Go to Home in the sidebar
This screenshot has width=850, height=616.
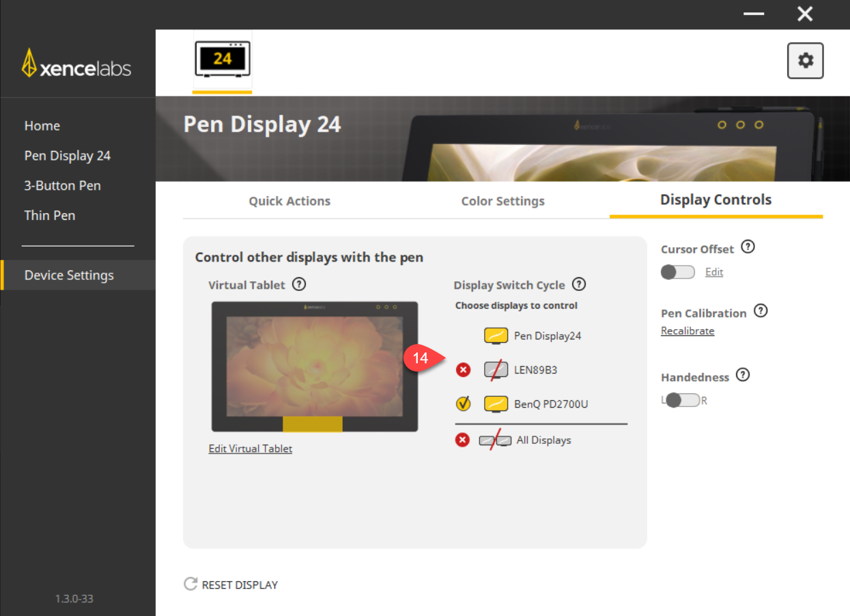pos(42,126)
